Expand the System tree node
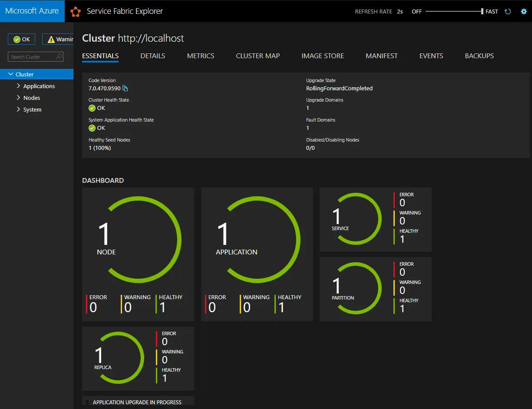This screenshot has width=532, height=409. (19, 109)
